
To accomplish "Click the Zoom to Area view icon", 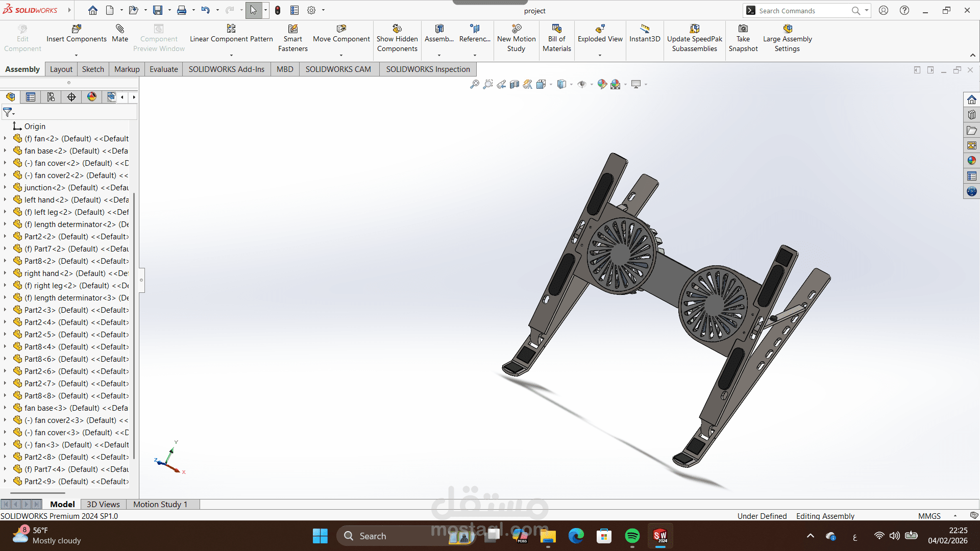I will point(488,84).
